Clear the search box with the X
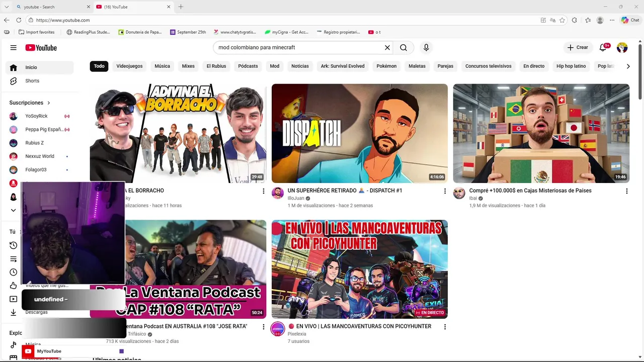The image size is (644, 362). coord(387,48)
